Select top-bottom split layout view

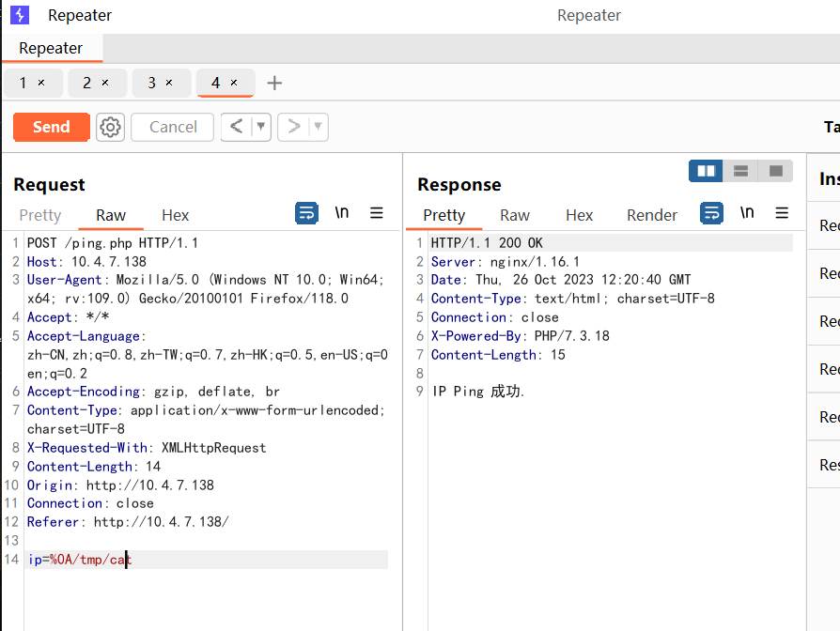pos(741,171)
